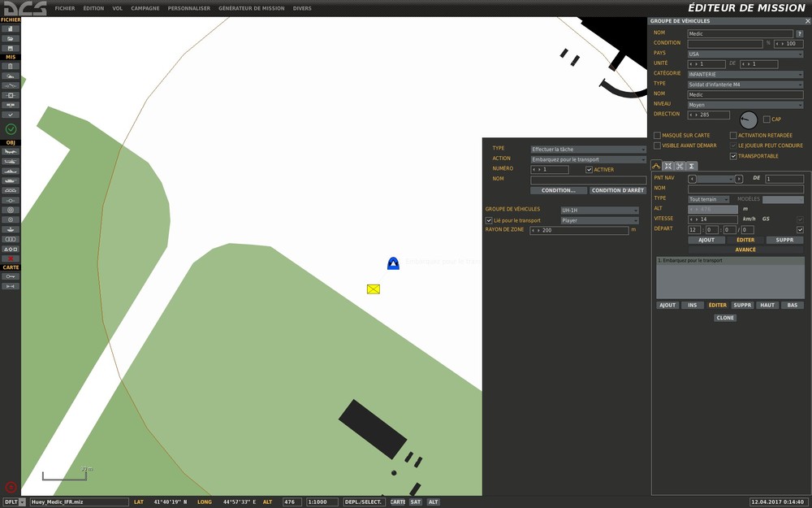Click the CLONE button

point(725,318)
